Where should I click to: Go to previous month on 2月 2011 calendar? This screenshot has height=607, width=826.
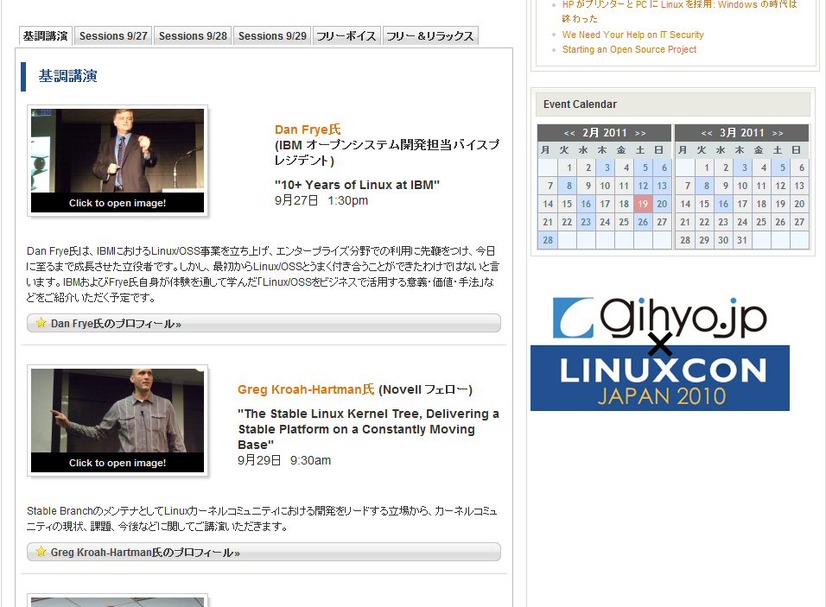click(x=569, y=133)
